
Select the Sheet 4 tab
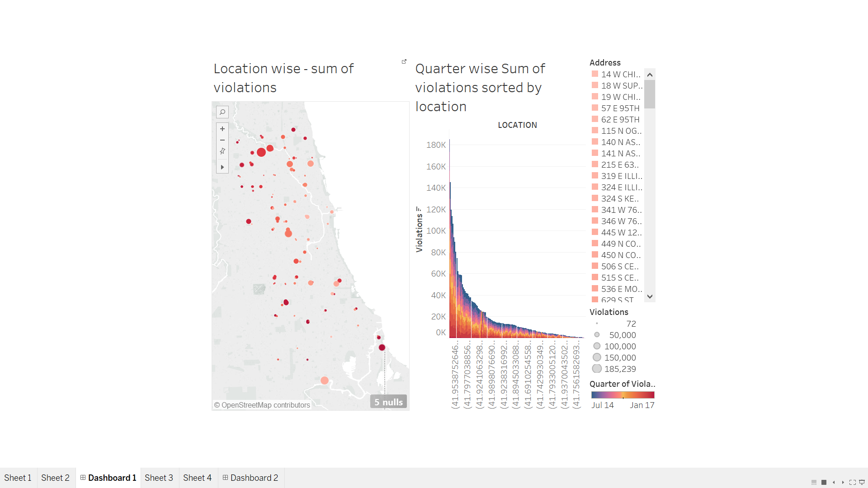198,478
